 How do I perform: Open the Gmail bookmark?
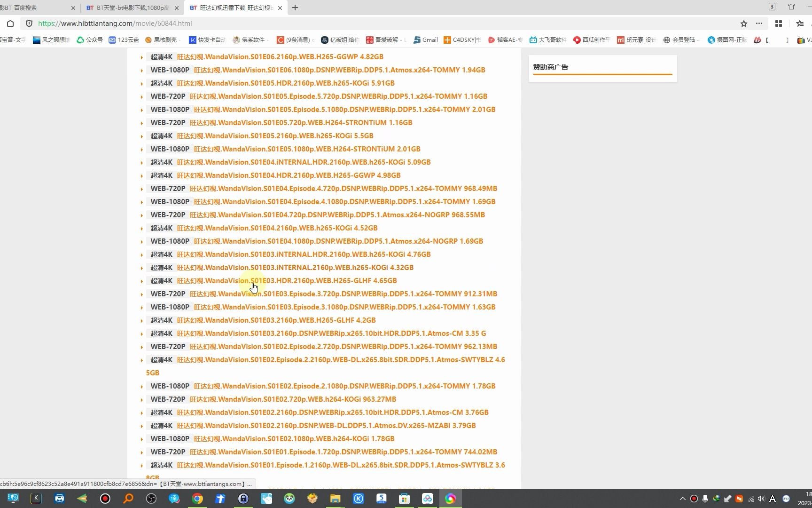tap(425, 40)
